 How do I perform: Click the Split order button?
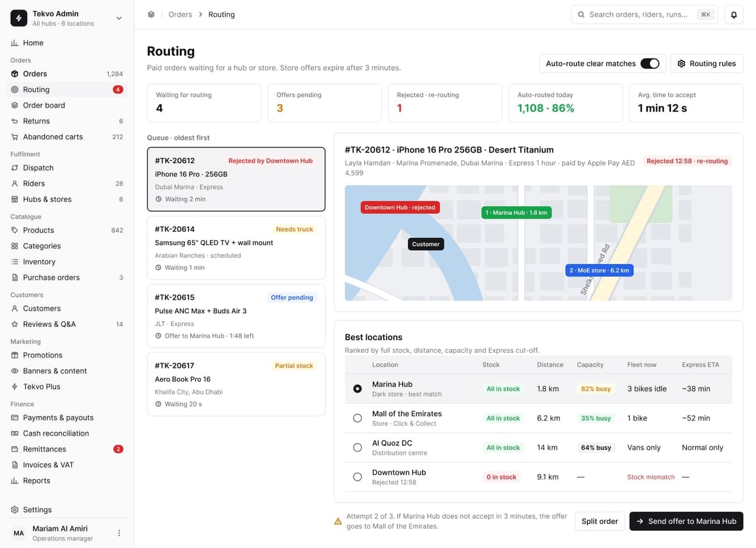600,522
